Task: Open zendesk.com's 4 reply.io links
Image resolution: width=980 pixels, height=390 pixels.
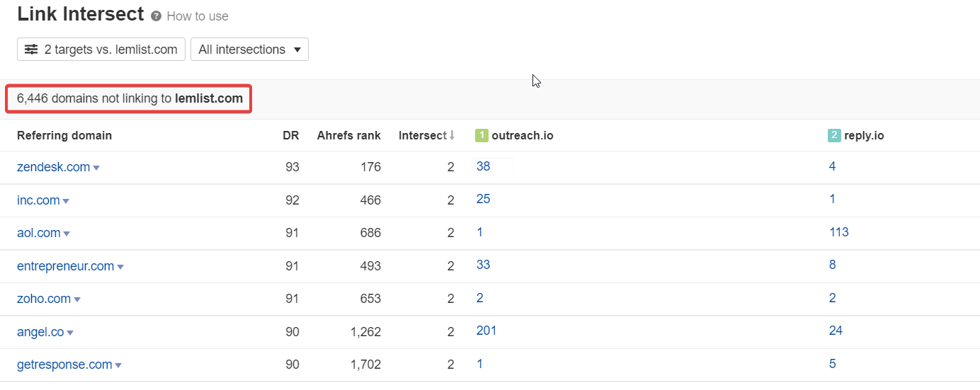Action: (x=833, y=166)
